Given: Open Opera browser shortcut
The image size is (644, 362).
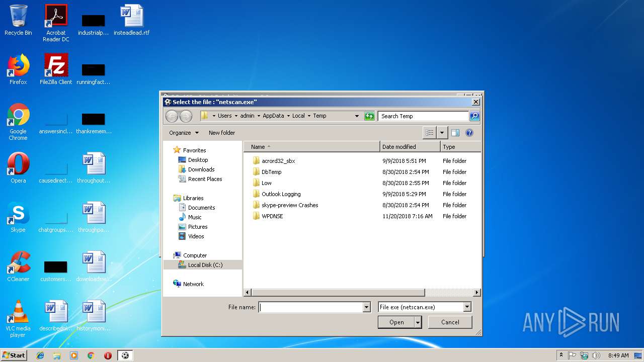Looking at the screenshot, I should 18,168.
